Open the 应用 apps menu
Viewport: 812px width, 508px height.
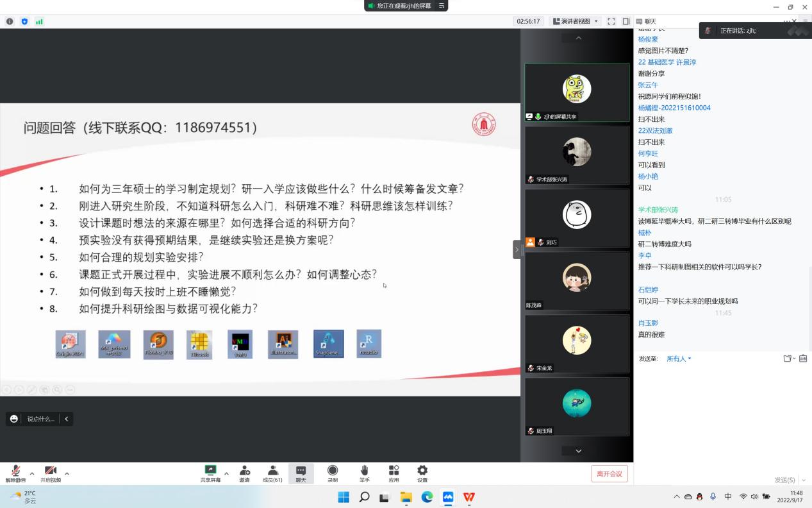pyautogui.click(x=394, y=473)
